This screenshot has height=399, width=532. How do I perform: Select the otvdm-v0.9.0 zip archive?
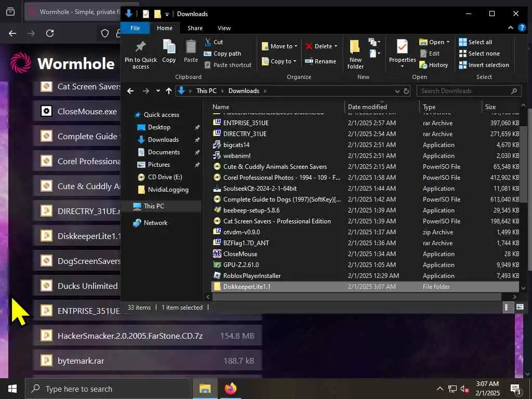365,232
